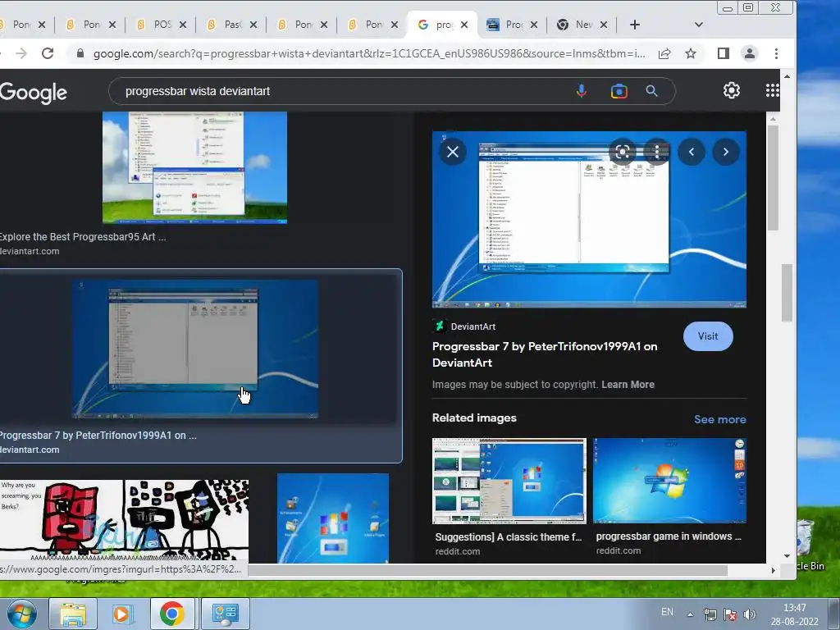This screenshot has height=630, width=840.
Task: Click See more related images
Action: 720,419
